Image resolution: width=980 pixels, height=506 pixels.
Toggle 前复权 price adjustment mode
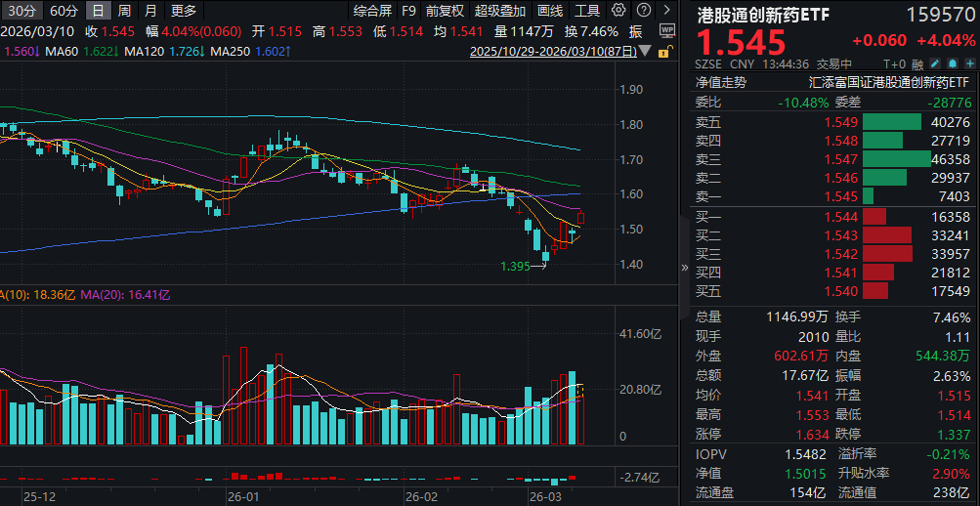(447, 11)
